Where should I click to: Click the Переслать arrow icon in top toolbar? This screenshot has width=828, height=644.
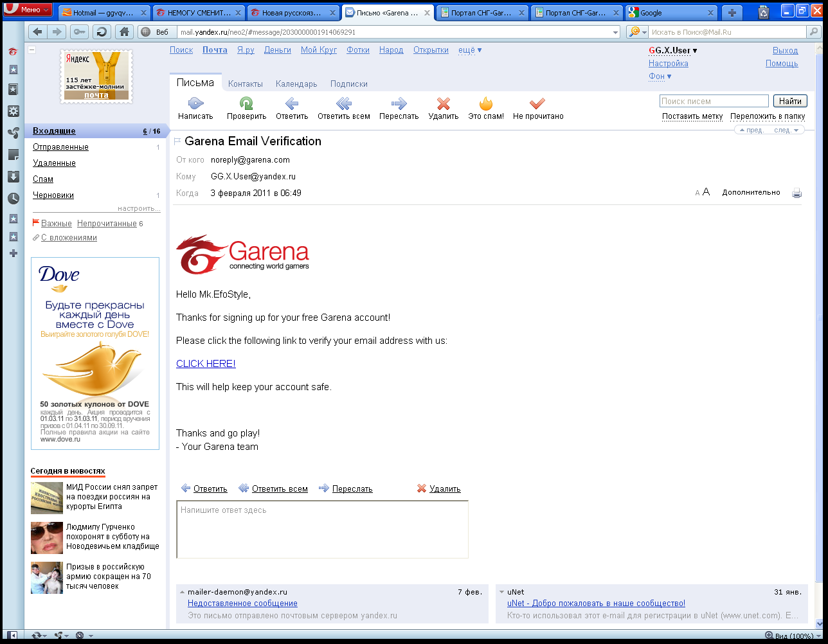(x=399, y=103)
